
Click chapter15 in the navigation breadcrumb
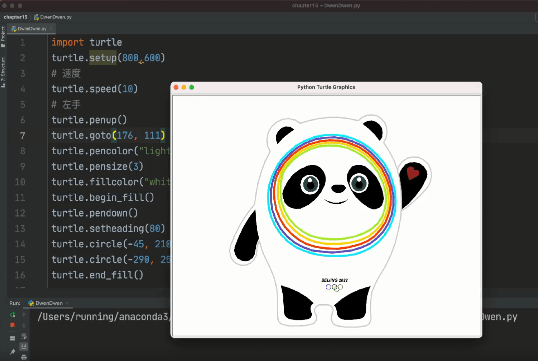(x=15, y=17)
